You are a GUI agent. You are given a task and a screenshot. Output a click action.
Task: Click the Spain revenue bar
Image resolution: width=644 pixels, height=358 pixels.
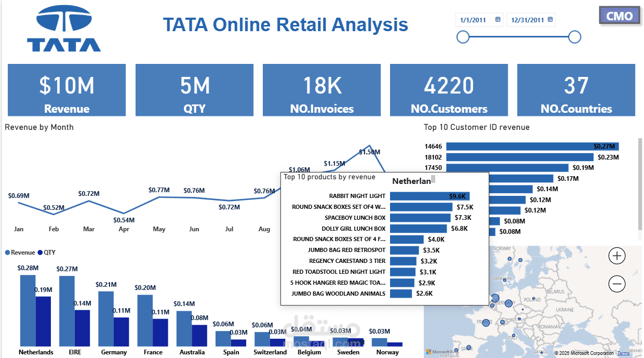(223, 339)
